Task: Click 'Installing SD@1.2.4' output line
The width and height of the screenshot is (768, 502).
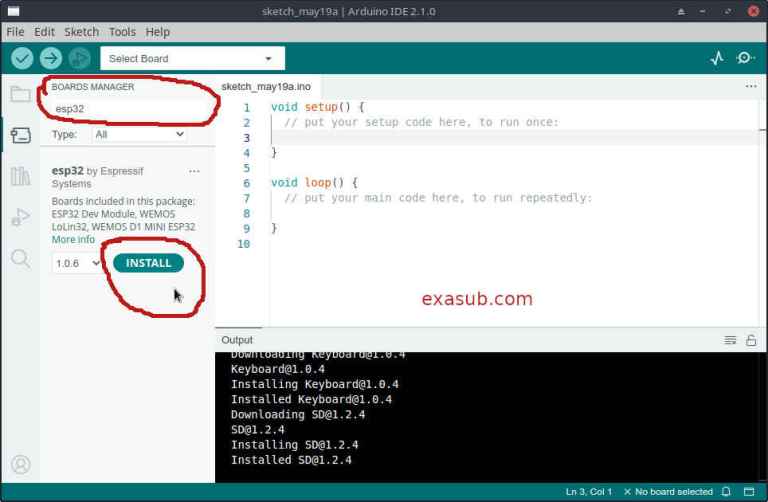Action: coord(294,445)
